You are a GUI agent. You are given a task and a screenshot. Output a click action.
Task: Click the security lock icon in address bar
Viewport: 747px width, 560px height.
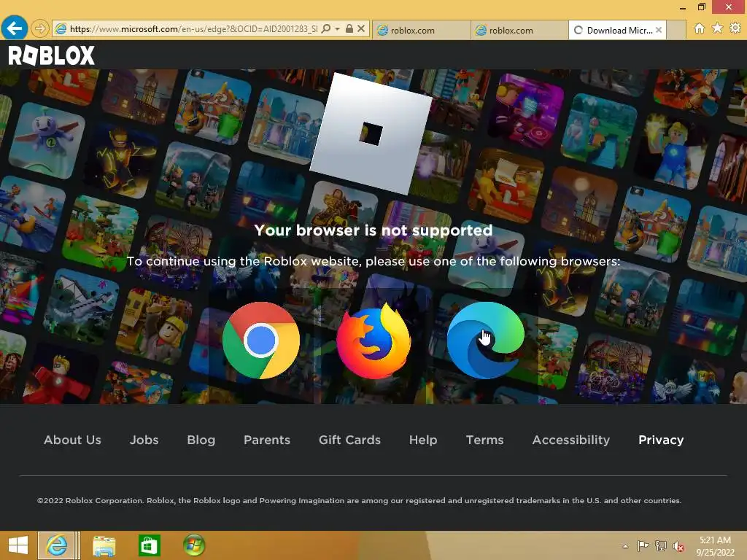point(349,29)
